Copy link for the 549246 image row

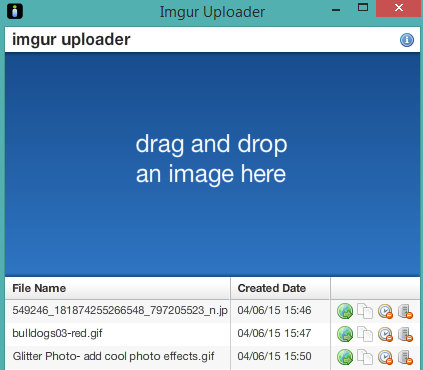pos(365,311)
